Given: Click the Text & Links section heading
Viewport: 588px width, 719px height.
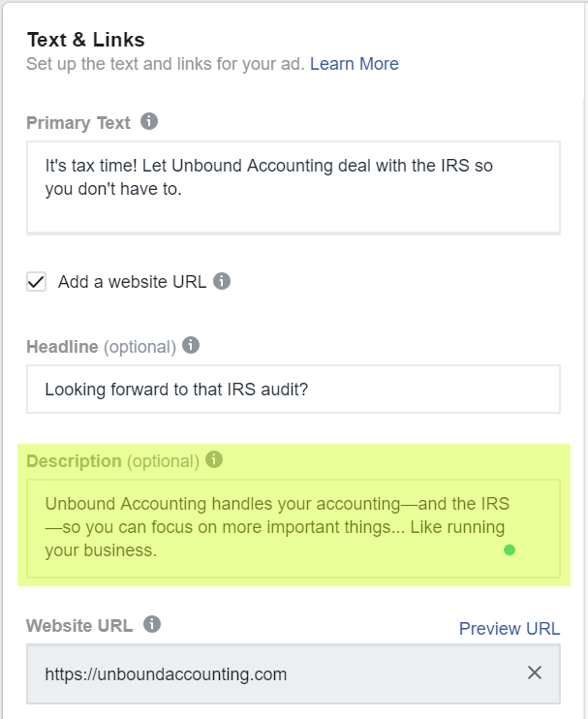Looking at the screenshot, I should [85, 40].
